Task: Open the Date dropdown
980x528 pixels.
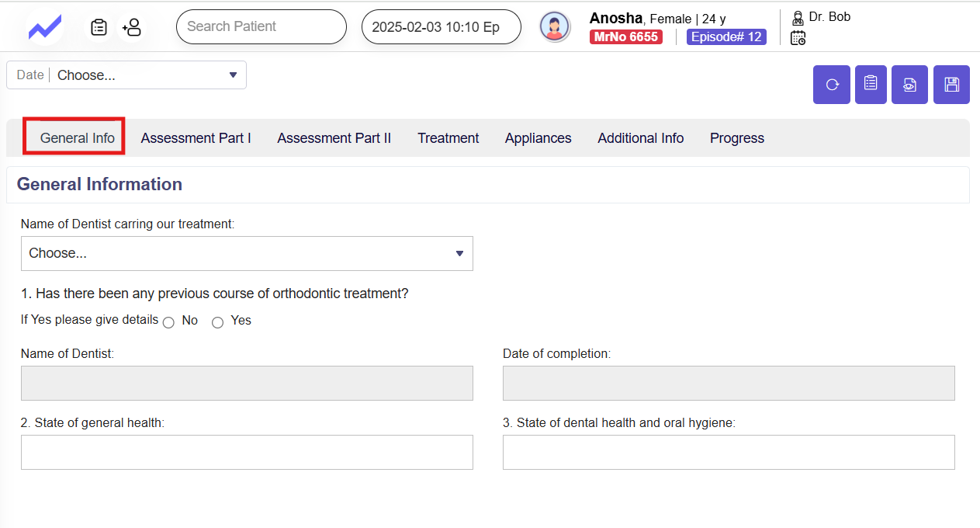Action: [x=126, y=75]
